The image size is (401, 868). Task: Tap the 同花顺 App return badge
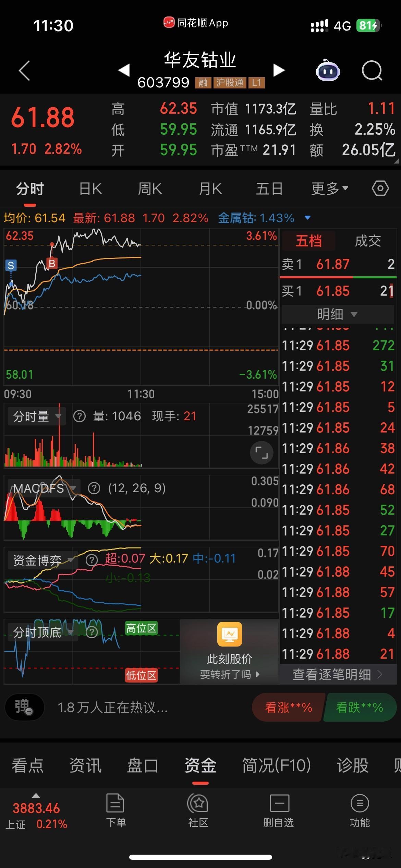point(196,23)
